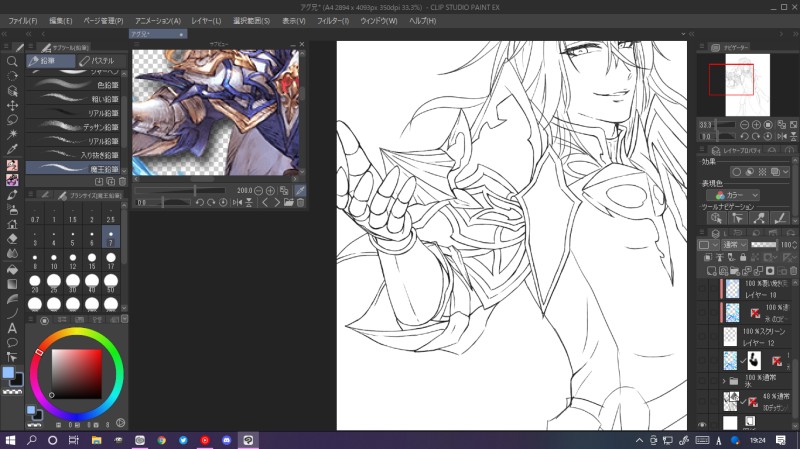Screen dimensions: 800x449
Task: Show hidden system tray icons
Action: [639, 440]
